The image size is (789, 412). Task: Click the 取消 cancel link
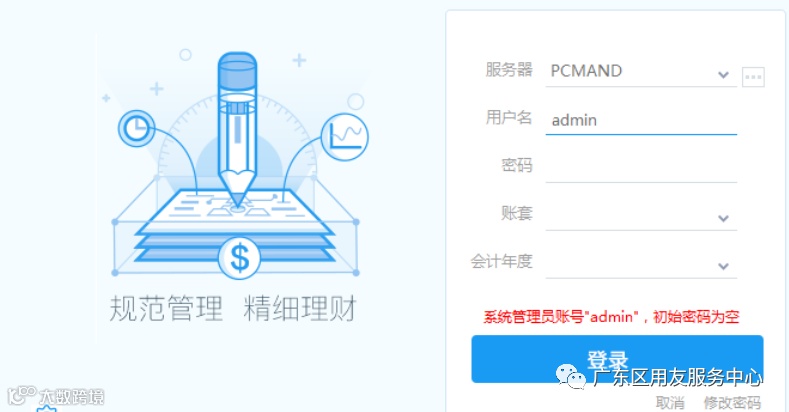click(670, 402)
